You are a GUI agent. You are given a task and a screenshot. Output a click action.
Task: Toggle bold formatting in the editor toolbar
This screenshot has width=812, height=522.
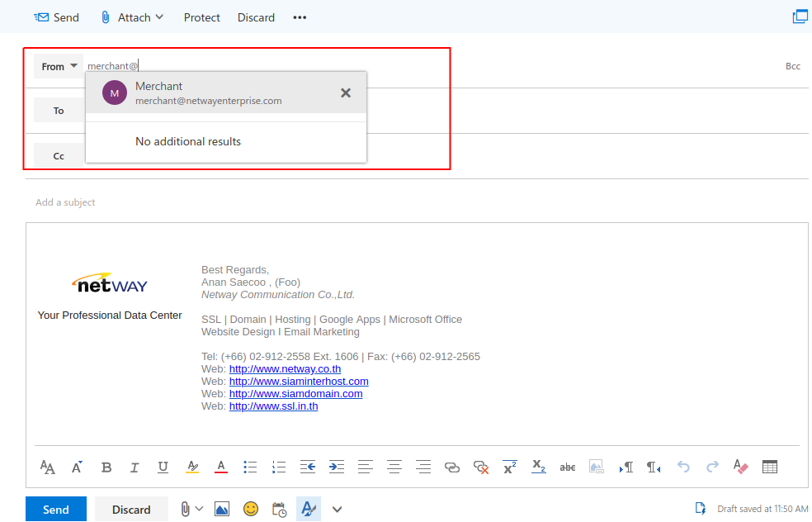106,467
